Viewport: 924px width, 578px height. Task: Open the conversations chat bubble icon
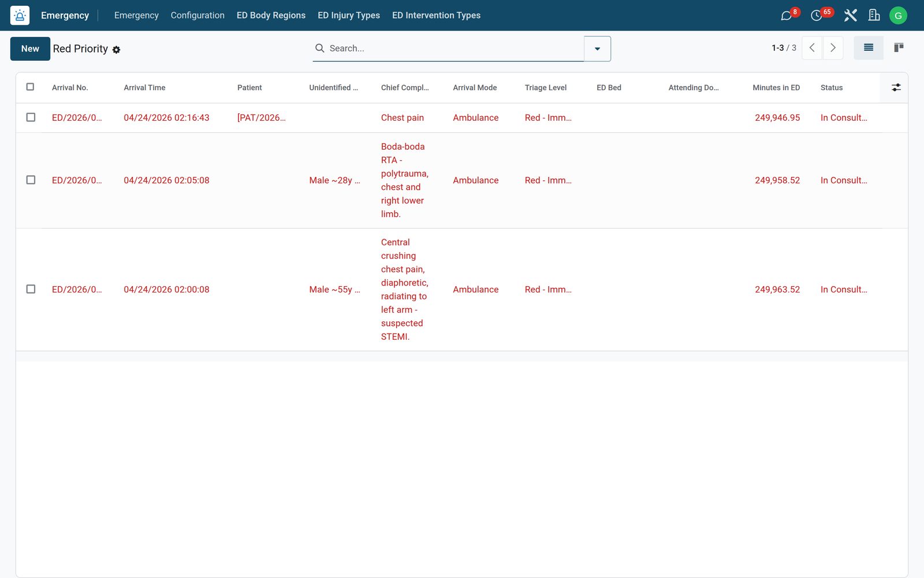(786, 16)
